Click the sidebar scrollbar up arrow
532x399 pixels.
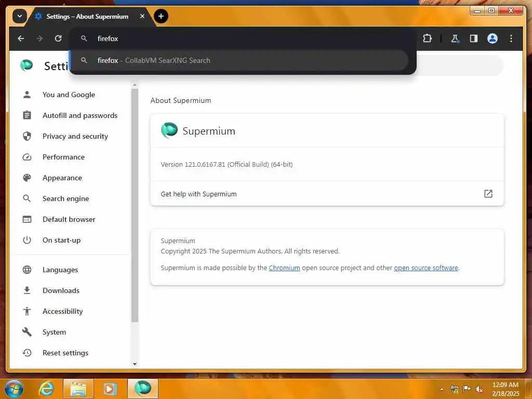point(135,85)
